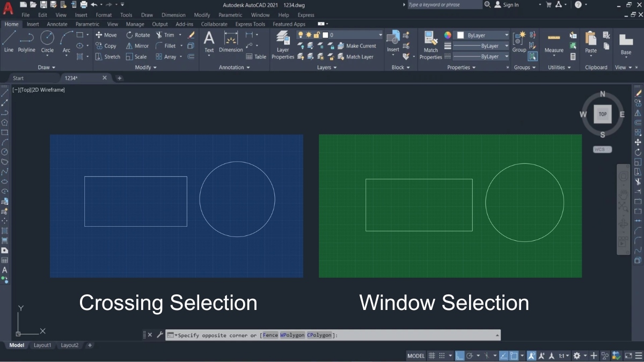
Task: Expand the Annotation panel dropdown
Action: 235,68
